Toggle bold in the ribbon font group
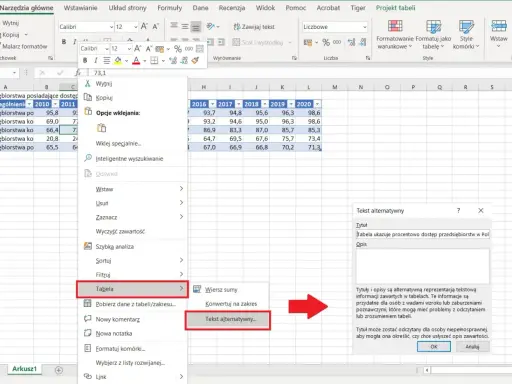 click(x=64, y=41)
